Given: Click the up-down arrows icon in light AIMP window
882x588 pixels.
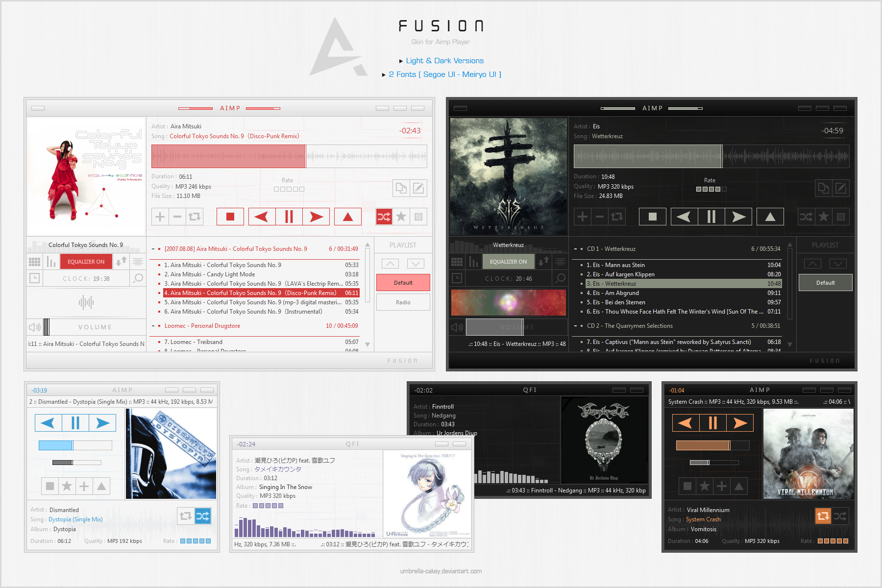Looking at the screenshot, I should pyautogui.click(x=121, y=262).
